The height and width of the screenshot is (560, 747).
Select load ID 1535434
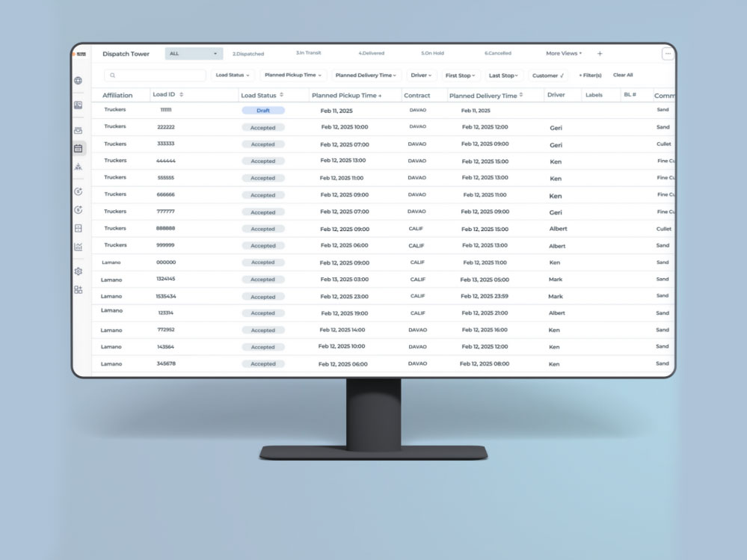point(166,296)
